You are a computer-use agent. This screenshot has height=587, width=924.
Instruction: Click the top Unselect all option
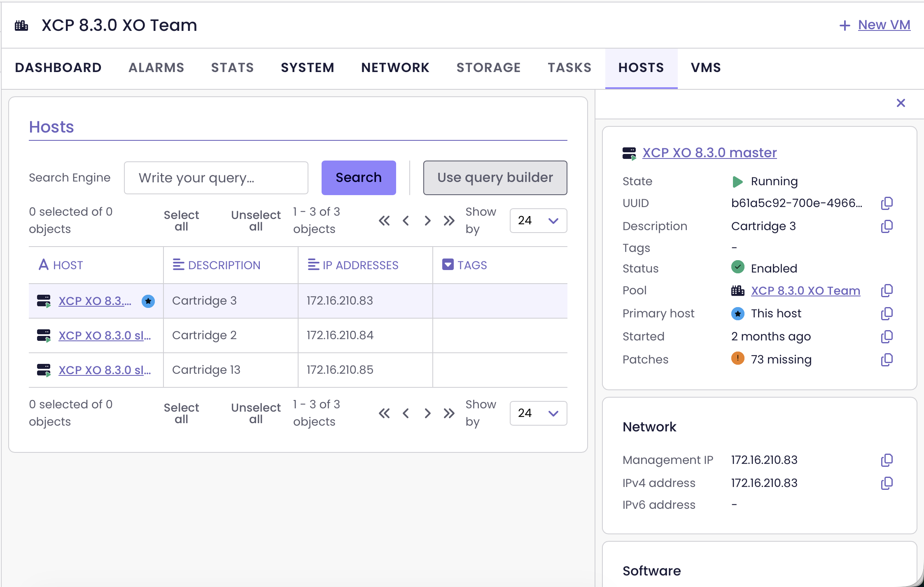256,221
